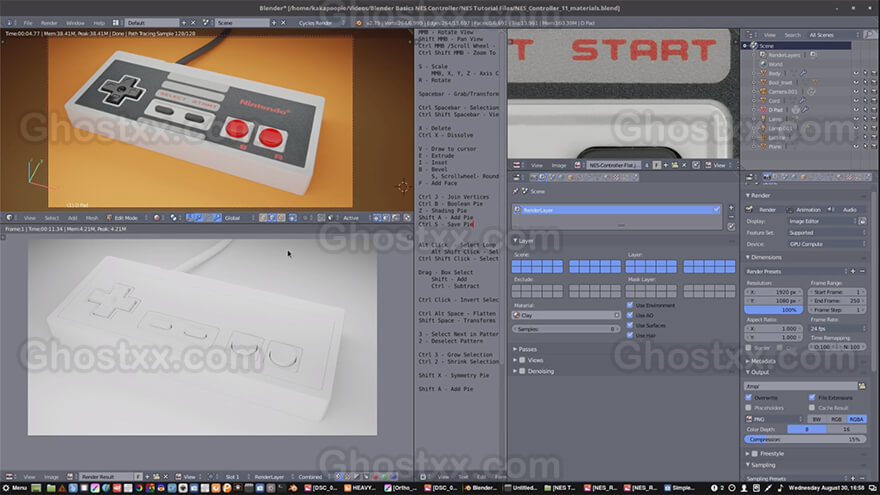The image size is (880, 495).
Task: Click the Audio render button
Action: 846,209
